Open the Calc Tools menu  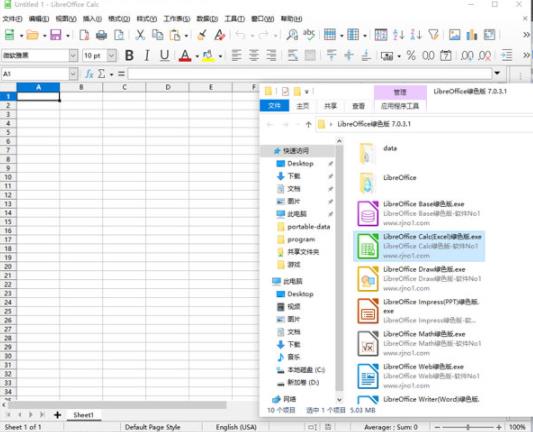click(235, 19)
